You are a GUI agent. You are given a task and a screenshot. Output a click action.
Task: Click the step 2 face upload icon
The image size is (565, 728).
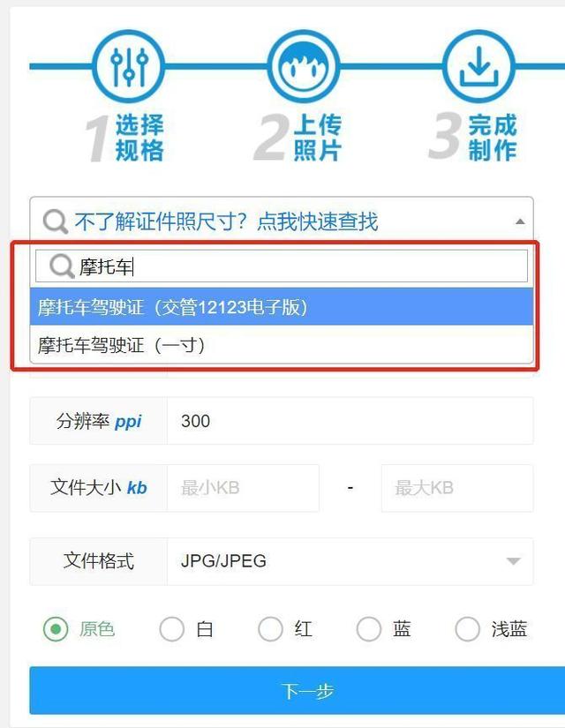(304, 66)
